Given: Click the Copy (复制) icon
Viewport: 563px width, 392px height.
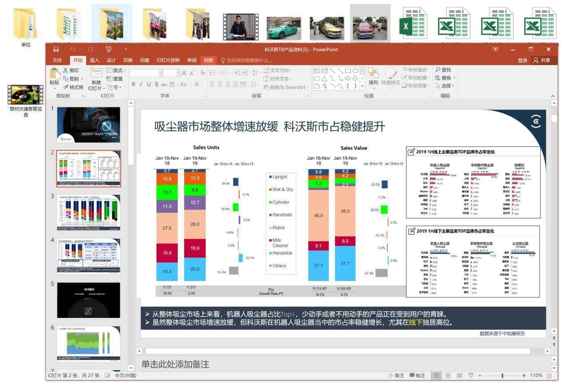Looking at the screenshot, I should pyautogui.click(x=66, y=79).
